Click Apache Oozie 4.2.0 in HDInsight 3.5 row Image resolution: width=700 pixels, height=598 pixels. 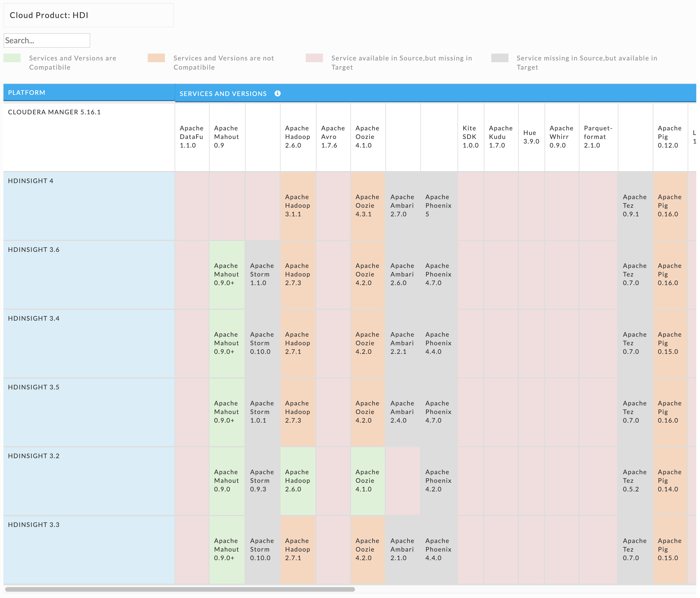pos(368,412)
